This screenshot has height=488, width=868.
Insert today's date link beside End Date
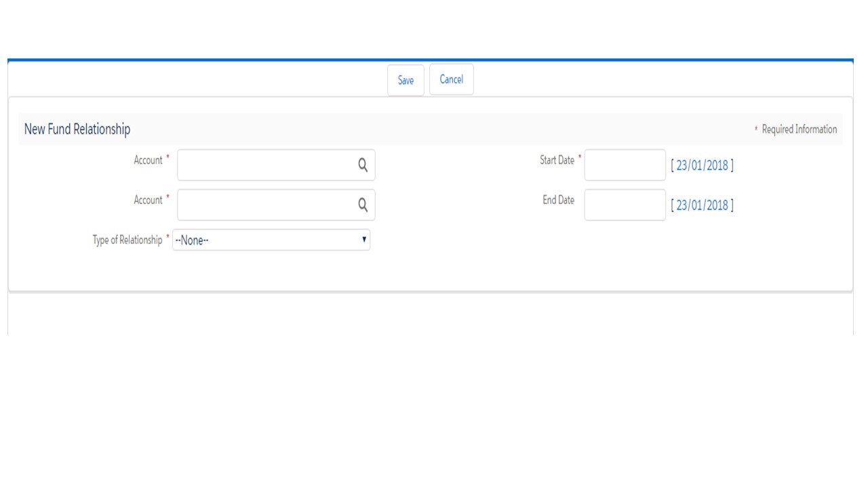pyautogui.click(x=702, y=205)
